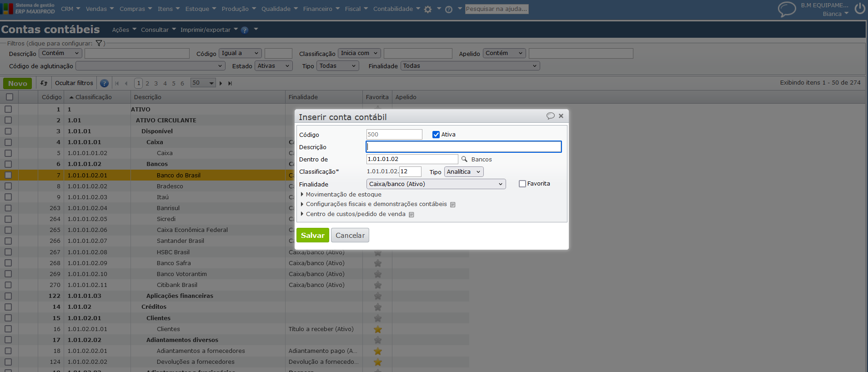Open the Tipo Analítica dropdown
868x372 pixels.
point(463,172)
